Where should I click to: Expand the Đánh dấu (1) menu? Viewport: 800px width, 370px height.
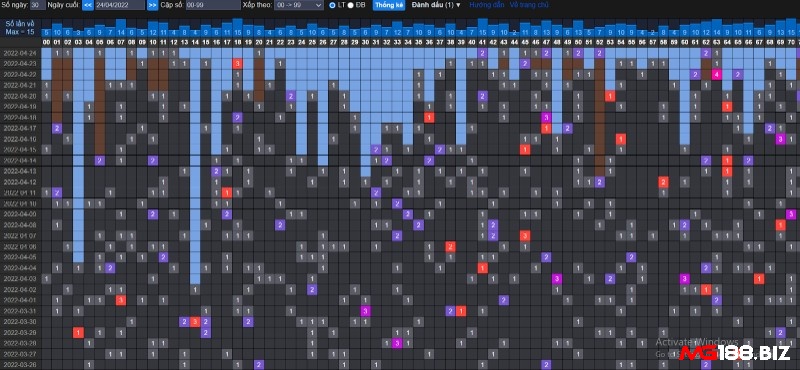click(436, 5)
